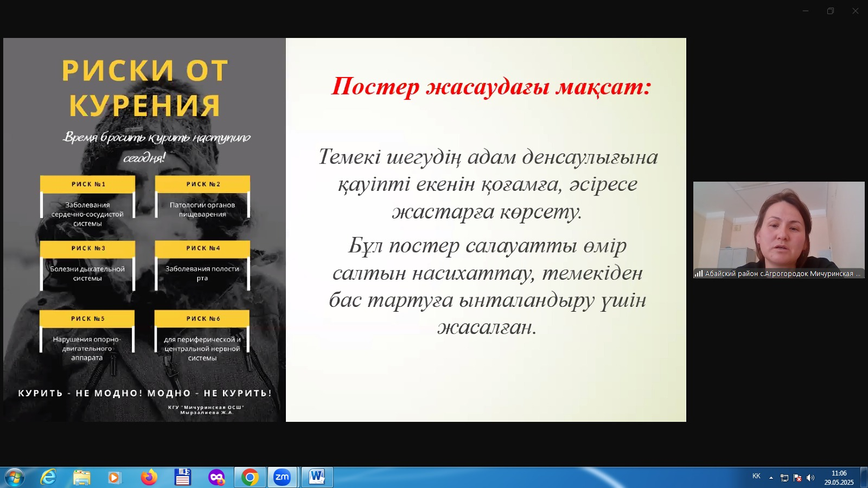Image resolution: width=868 pixels, height=488 pixels.
Task: Open Internet Explorer from the taskbar
Action: [x=49, y=478]
